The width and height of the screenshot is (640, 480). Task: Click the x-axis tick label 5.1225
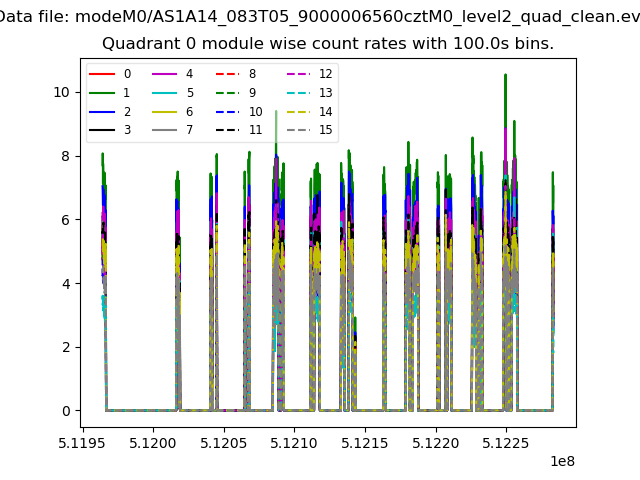pos(505,442)
